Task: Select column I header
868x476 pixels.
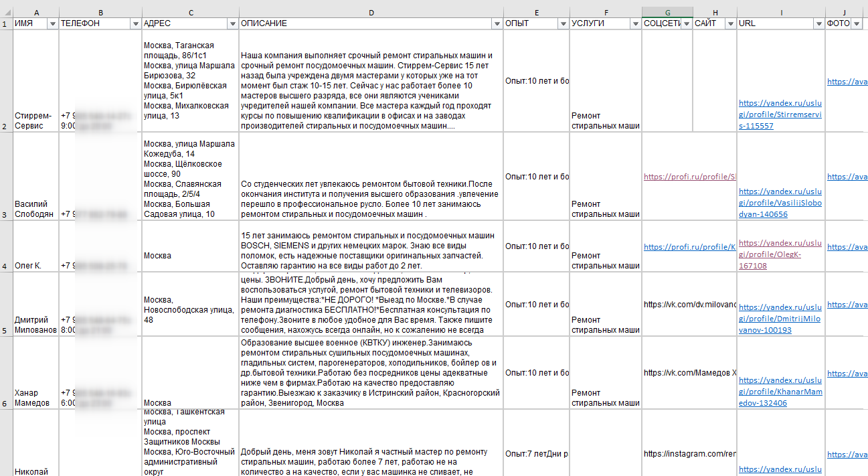Action: click(781, 12)
